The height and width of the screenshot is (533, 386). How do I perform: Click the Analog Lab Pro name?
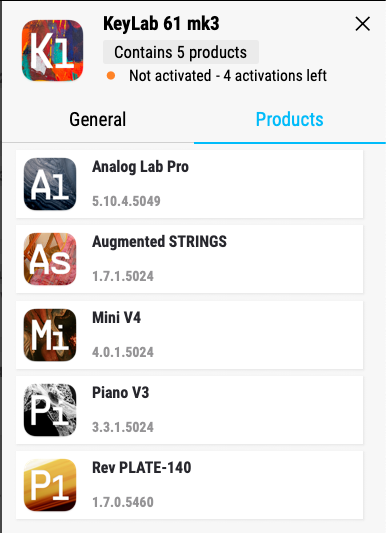click(140, 167)
